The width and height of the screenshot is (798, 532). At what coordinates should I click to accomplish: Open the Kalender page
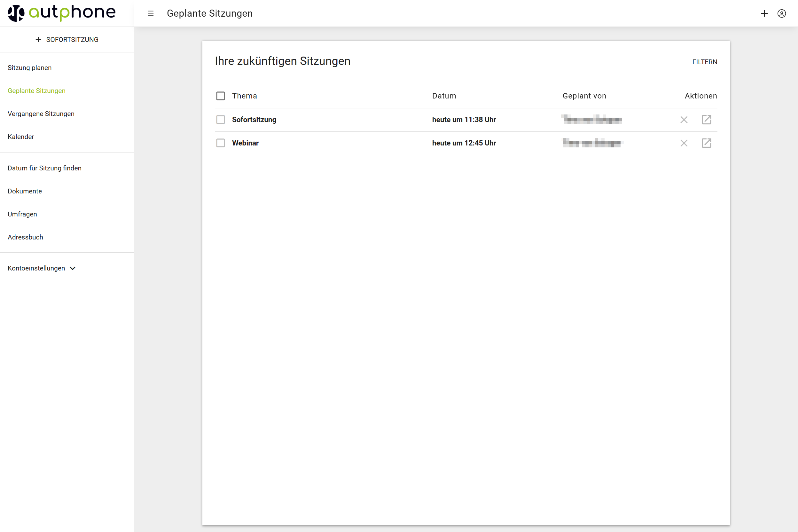tap(21, 137)
